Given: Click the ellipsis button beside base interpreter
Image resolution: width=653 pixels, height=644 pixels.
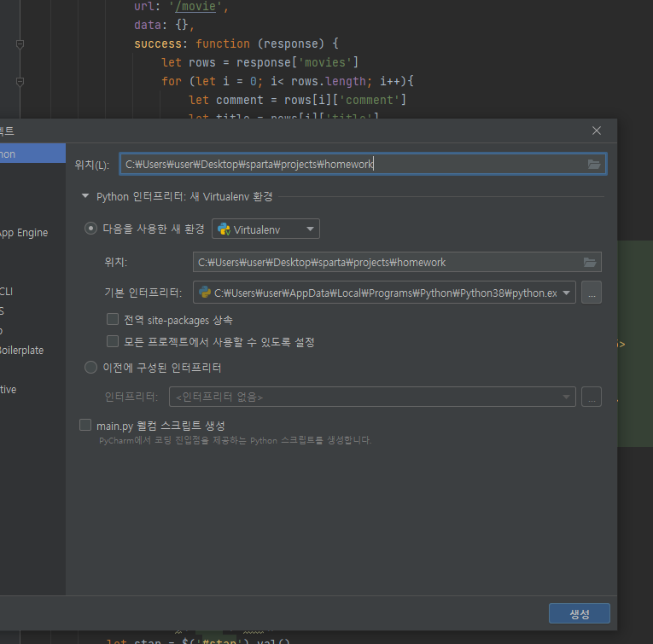Looking at the screenshot, I should pyautogui.click(x=592, y=293).
